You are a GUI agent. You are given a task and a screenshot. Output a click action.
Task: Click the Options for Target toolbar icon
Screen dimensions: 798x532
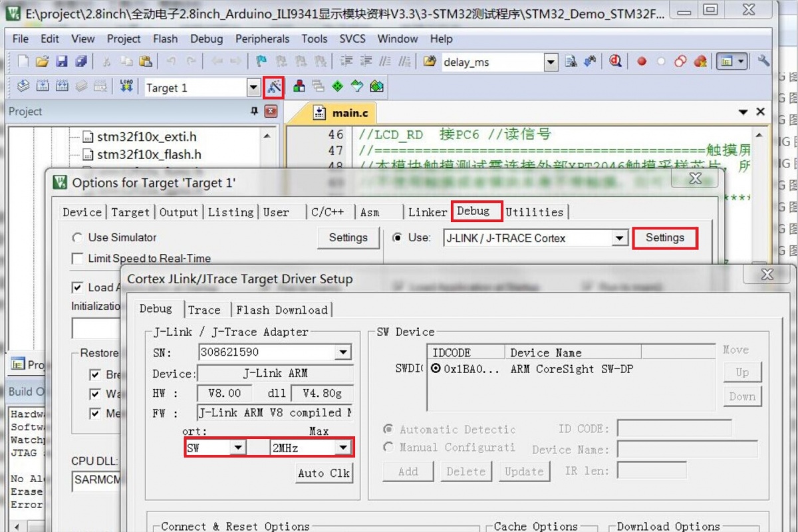coord(274,87)
